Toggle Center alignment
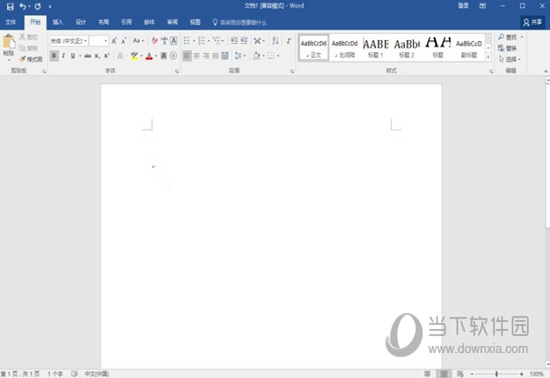Image resolution: width=550 pixels, height=378 pixels. click(197, 56)
